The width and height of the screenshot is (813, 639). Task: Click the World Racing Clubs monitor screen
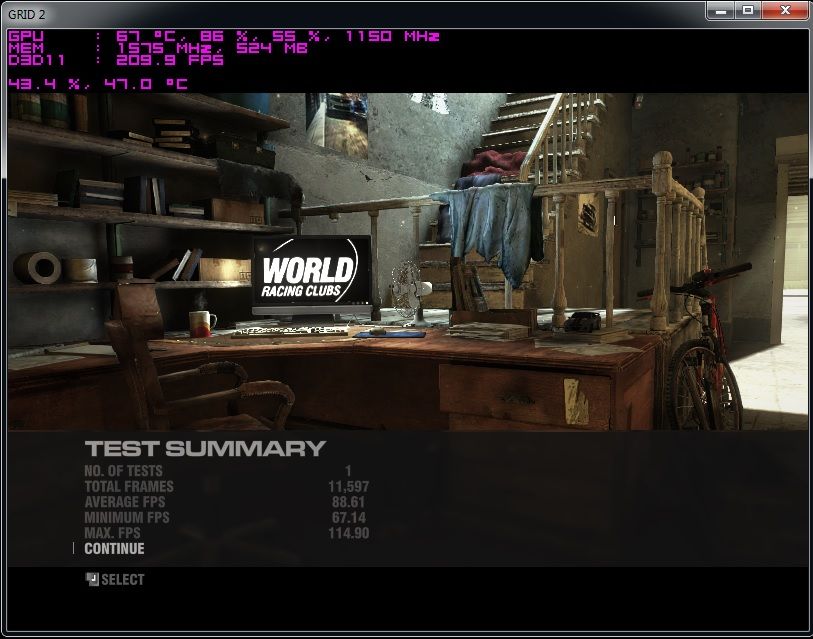[x=312, y=272]
